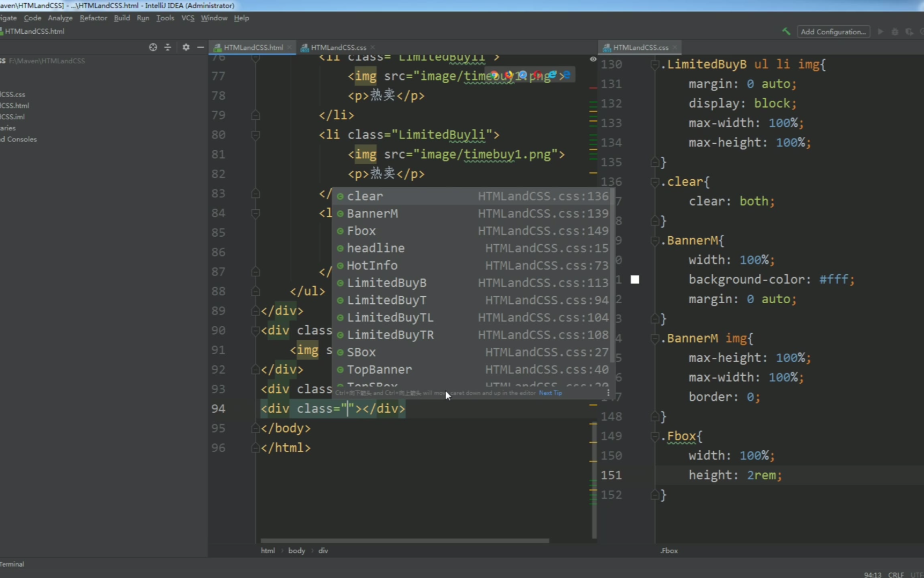
Task: Open the page in Chrome browser icon
Action: pos(494,75)
